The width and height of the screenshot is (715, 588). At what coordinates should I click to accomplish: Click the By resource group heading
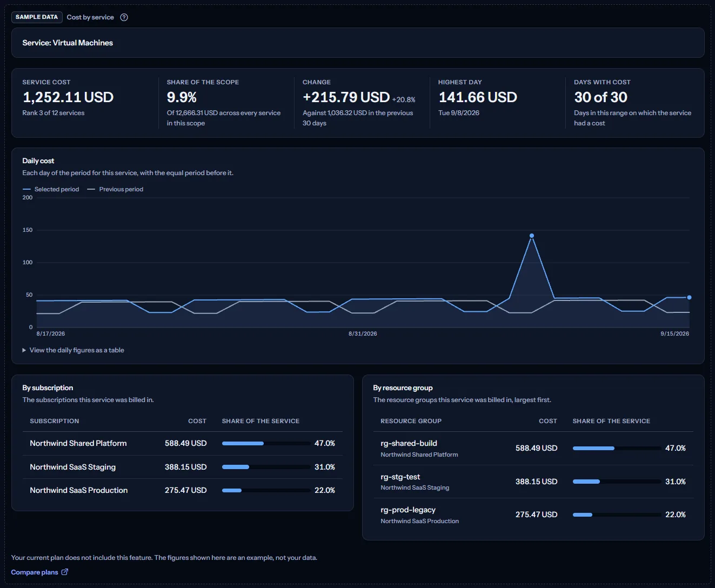pos(403,387)
